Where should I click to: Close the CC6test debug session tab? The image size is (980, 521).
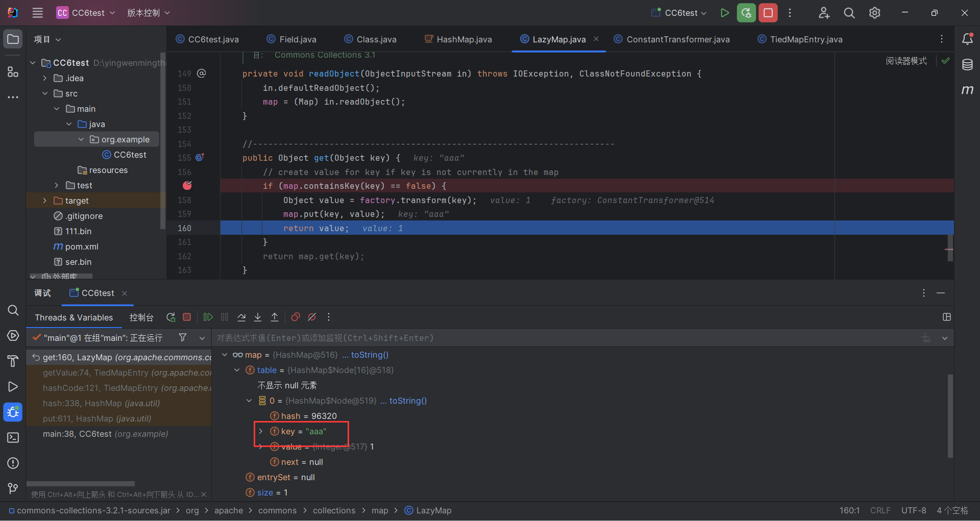125,293
